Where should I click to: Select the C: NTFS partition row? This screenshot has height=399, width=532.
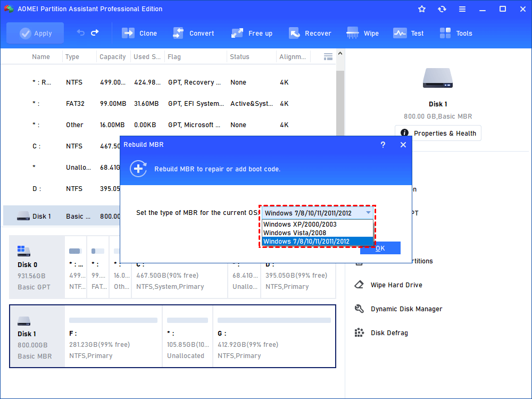[x=62, y=146]
